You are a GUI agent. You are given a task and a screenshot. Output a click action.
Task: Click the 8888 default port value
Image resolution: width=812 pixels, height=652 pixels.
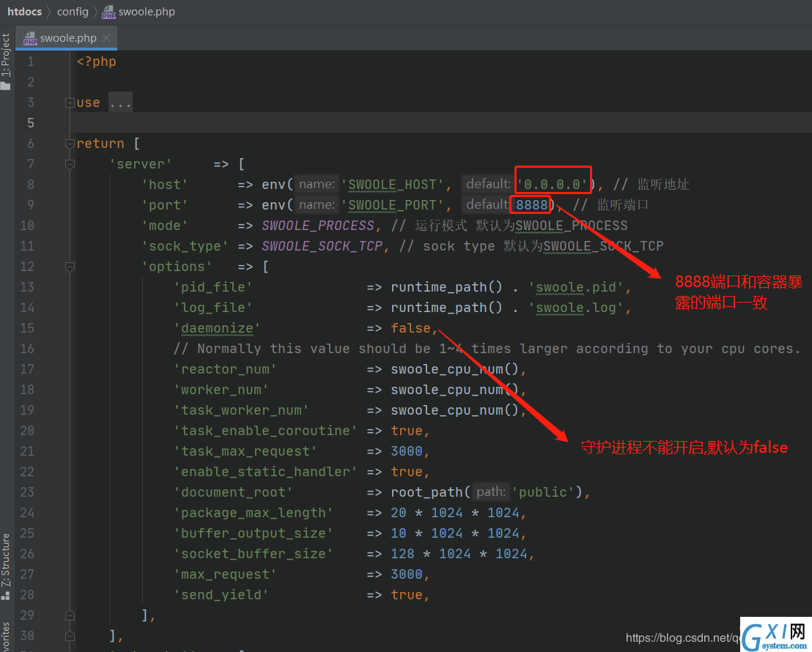pos(532,205)
